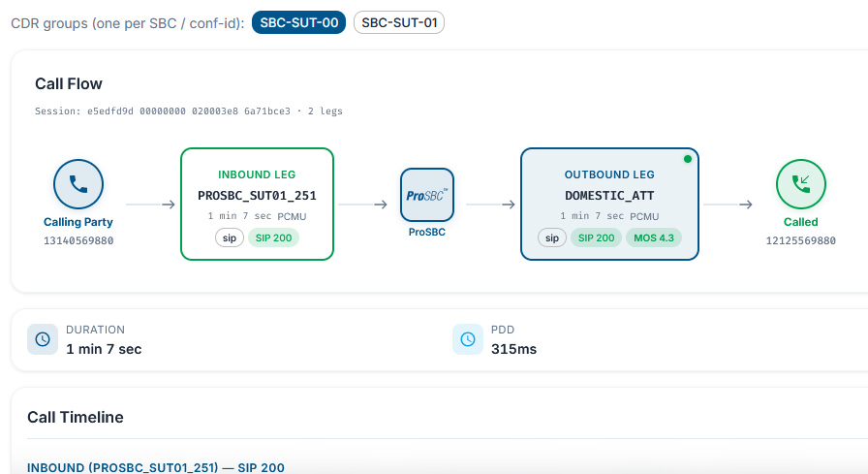868x474 pixels.
Task: Click PROSBC_SUT01_251 name in Inbound Leg
Action: click(257, 196)
